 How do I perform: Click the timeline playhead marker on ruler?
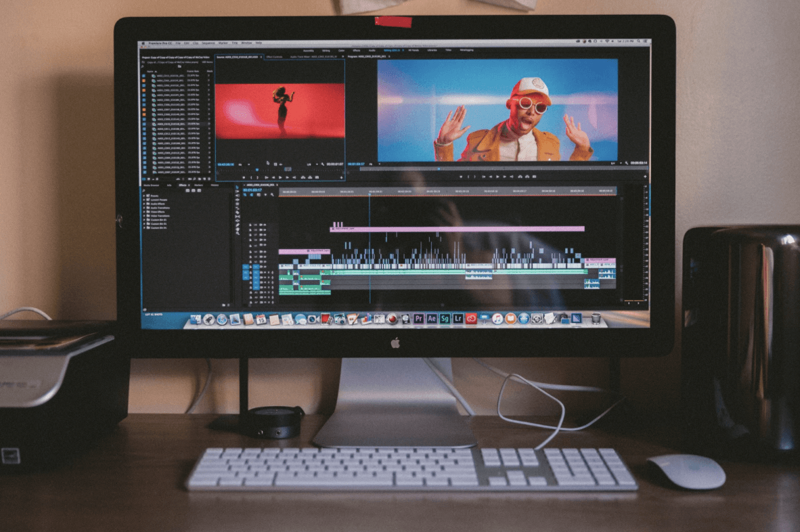point(370,193)
